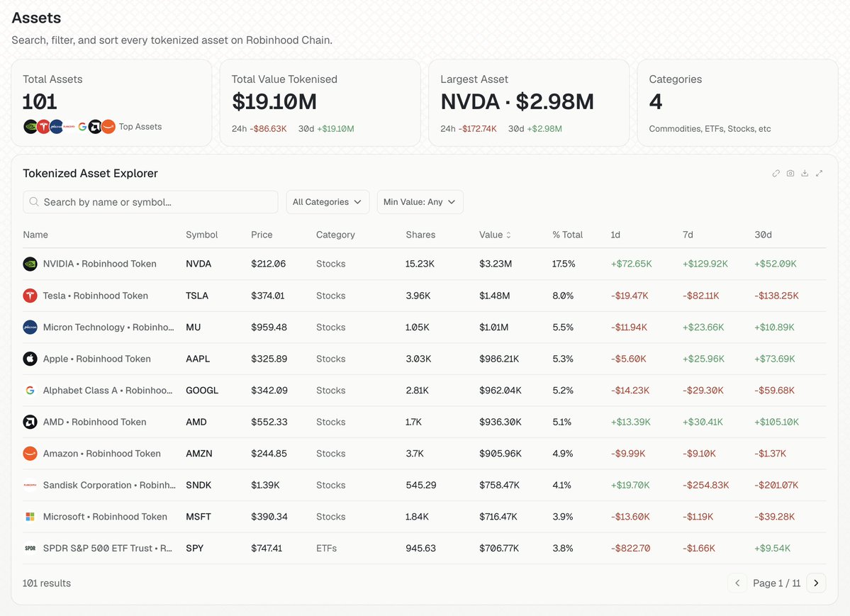Click the GOOGL symbol cell
This screenshot has width=850, height=616.
(x=202, y=391)
